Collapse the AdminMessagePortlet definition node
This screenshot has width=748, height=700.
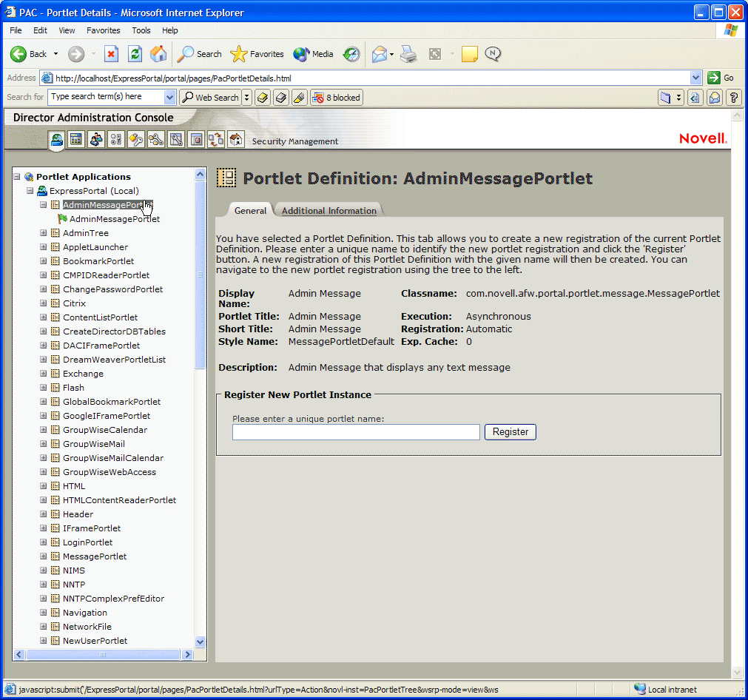click(44, 205)
